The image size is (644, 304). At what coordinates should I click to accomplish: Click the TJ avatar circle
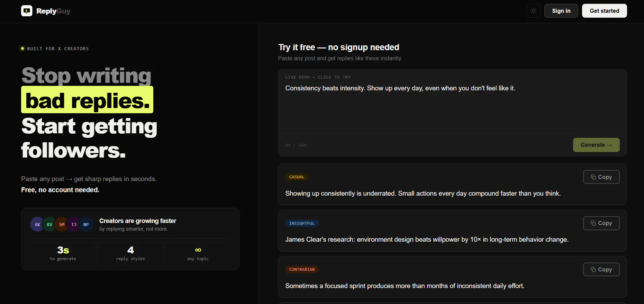tap(74, 224)
